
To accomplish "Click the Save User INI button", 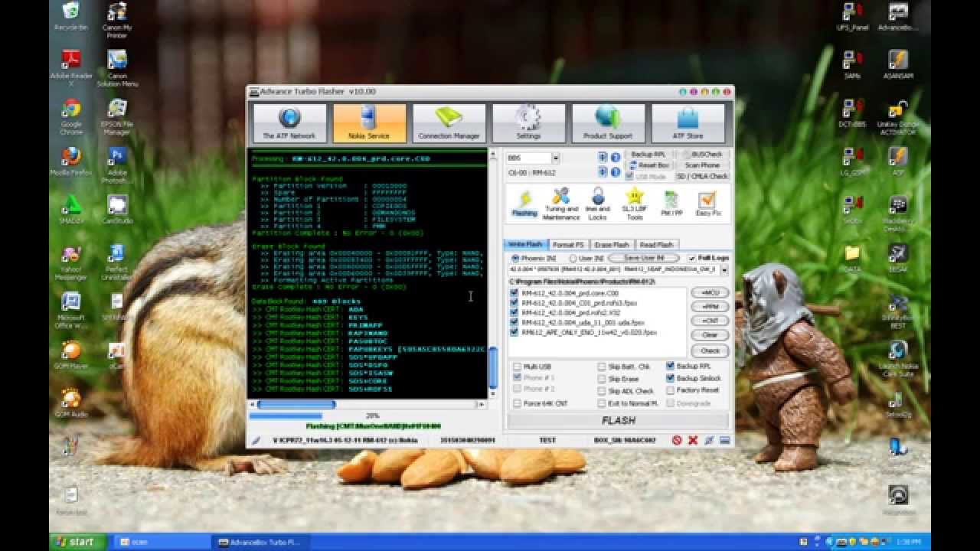I will [x=643, y=259].
